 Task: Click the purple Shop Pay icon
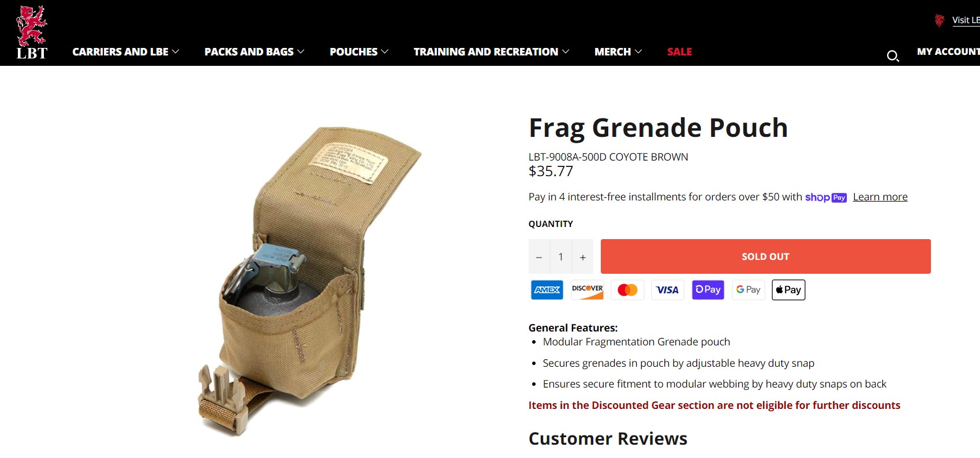point(708,290)
